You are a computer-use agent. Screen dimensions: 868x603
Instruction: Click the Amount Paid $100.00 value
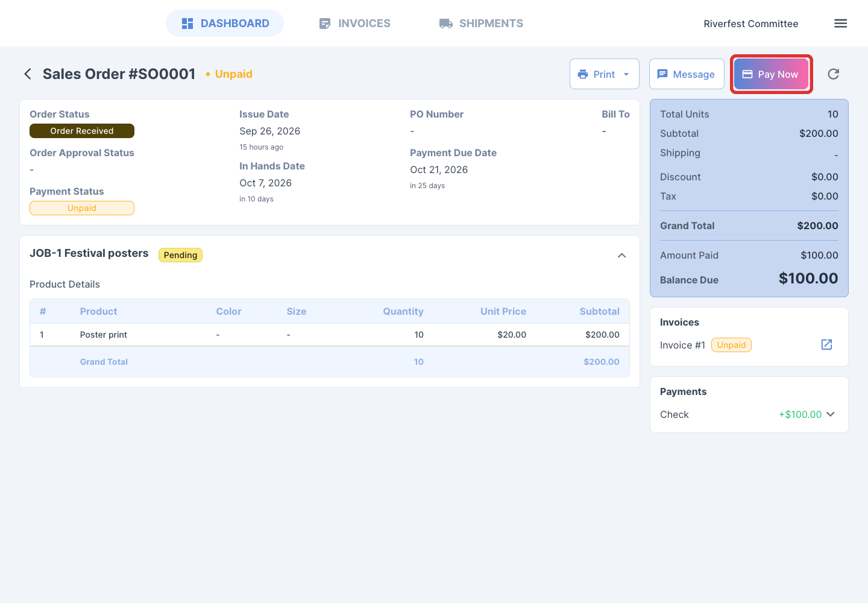(x=819, y=255)
